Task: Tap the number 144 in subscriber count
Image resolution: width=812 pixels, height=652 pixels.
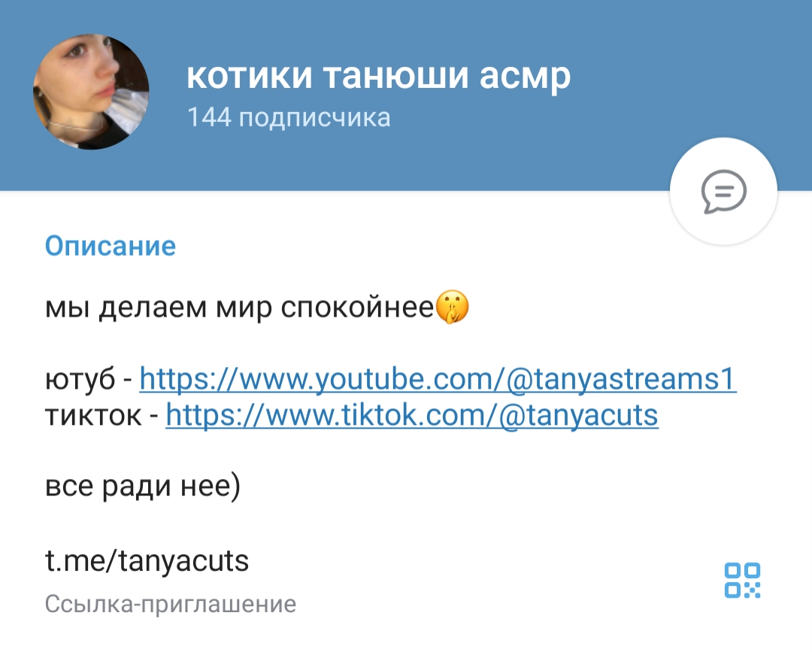Action: pyautogui.click(x=209, y=117)
